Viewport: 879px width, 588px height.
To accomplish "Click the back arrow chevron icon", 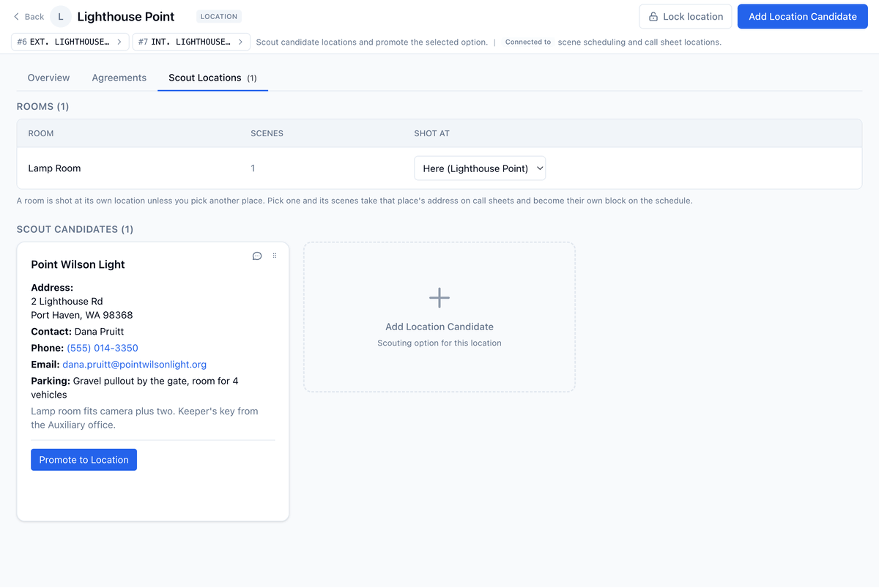I will (16, 16).
